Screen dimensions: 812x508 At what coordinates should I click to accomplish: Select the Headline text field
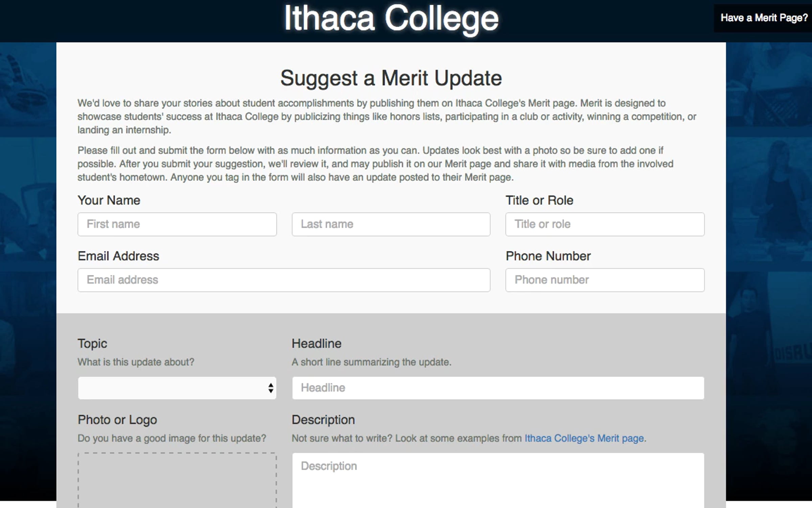[498, 388]
